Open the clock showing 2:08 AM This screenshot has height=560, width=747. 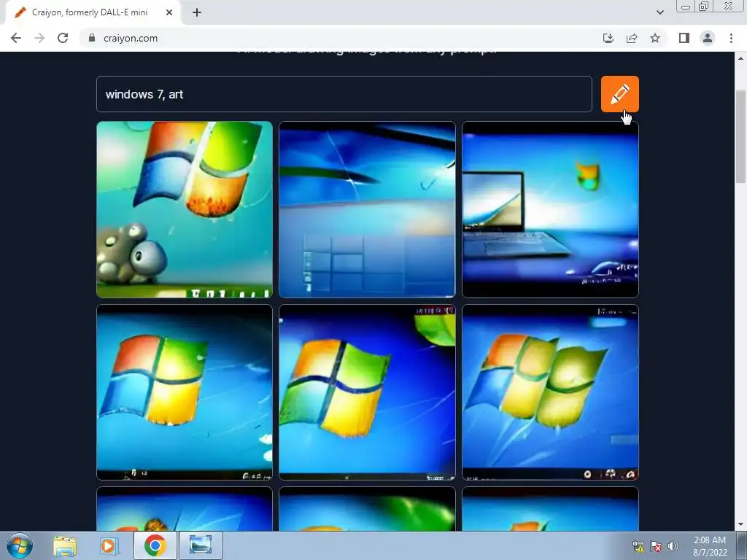[x=710, y=546]
